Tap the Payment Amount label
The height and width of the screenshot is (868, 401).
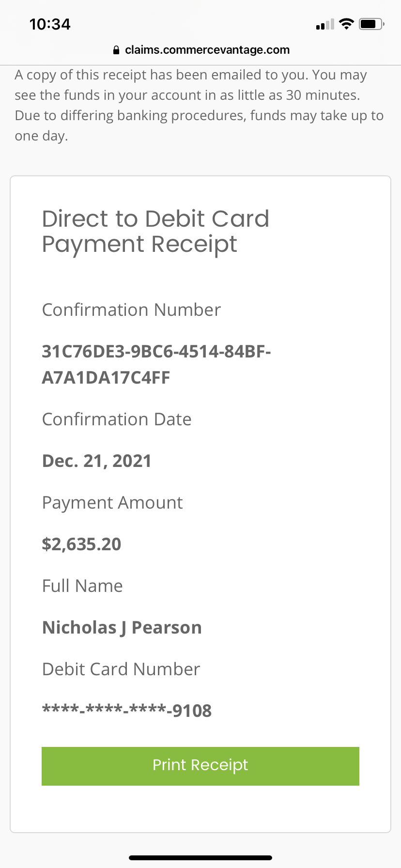tap(112, 503)
